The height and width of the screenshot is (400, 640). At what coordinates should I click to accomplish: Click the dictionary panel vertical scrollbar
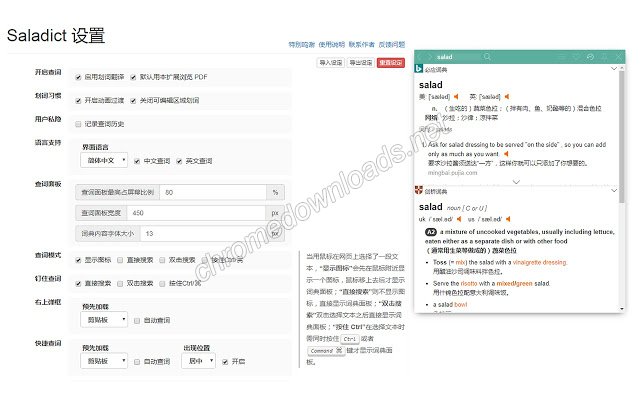pyautogui.click(x=621, y=137)
